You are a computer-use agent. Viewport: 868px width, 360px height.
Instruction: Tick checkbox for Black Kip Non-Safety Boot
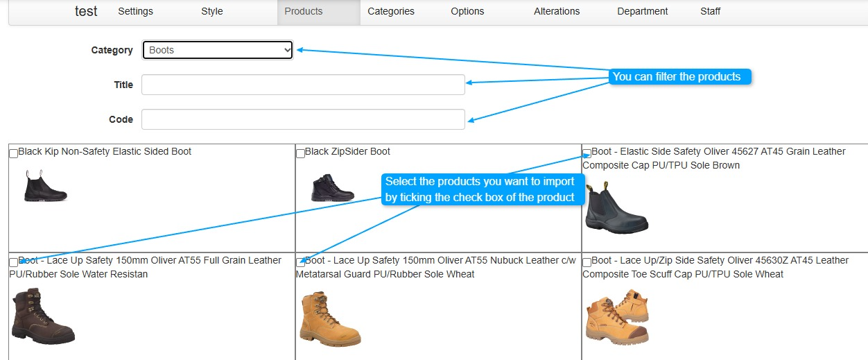point(14,153)
